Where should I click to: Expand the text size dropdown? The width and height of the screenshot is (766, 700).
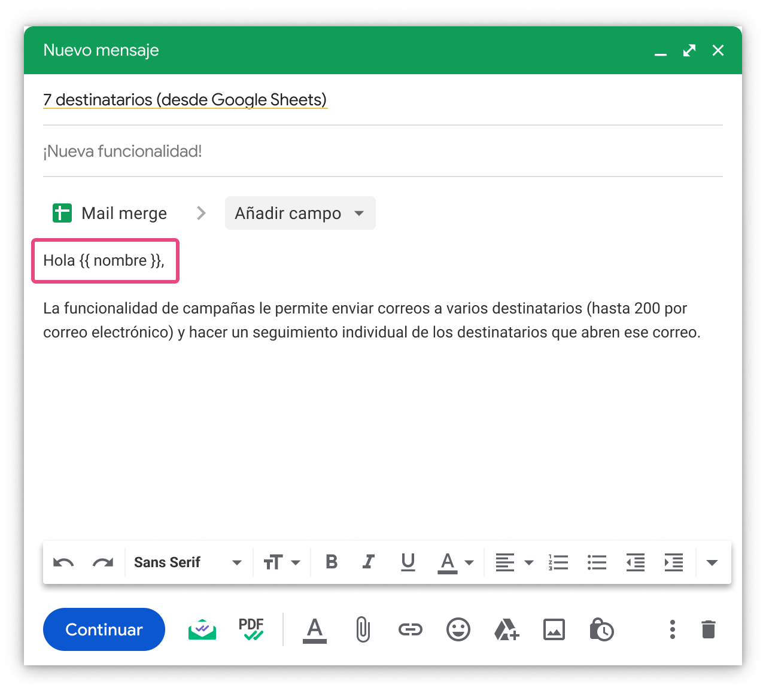click(x=282, y=562)
